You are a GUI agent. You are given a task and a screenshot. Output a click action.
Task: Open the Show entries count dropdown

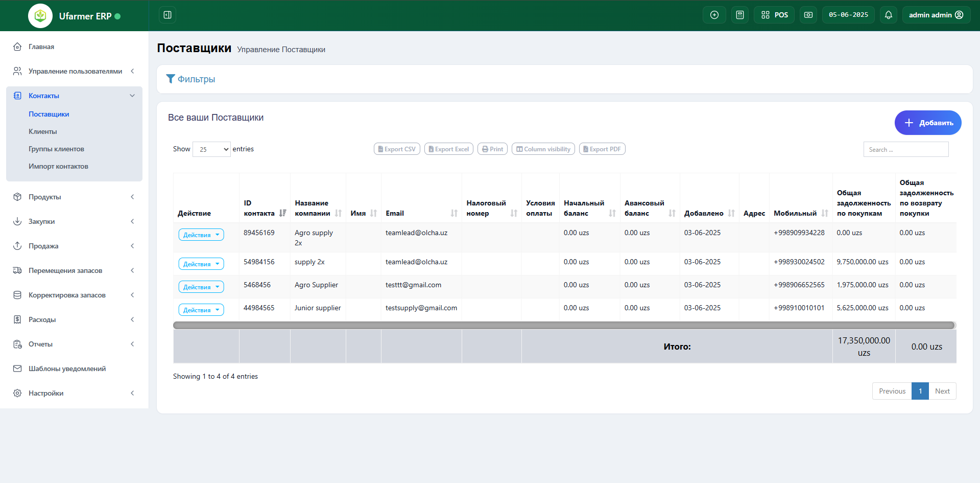coord(211,149)
